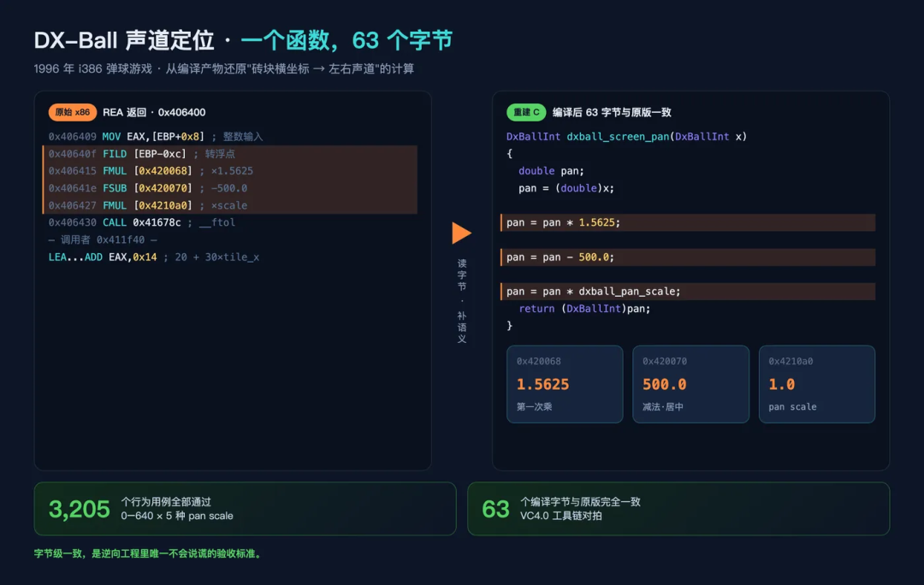Click the orange "原始 x86" badge
The height and width of the screenshot is (585, 924).
73,112
